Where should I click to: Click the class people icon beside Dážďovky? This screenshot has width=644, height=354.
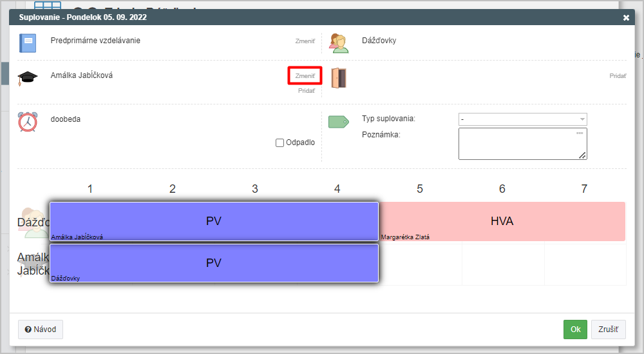tap(339, 43)
